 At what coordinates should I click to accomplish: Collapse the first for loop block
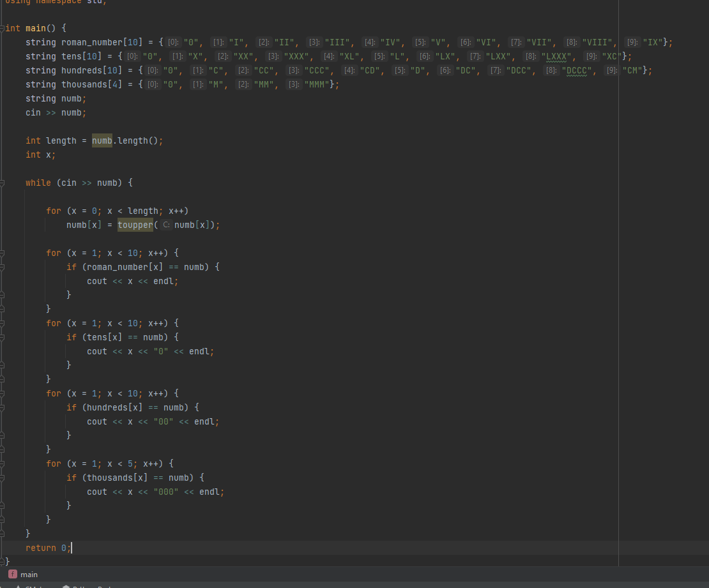tap(3, 253)
